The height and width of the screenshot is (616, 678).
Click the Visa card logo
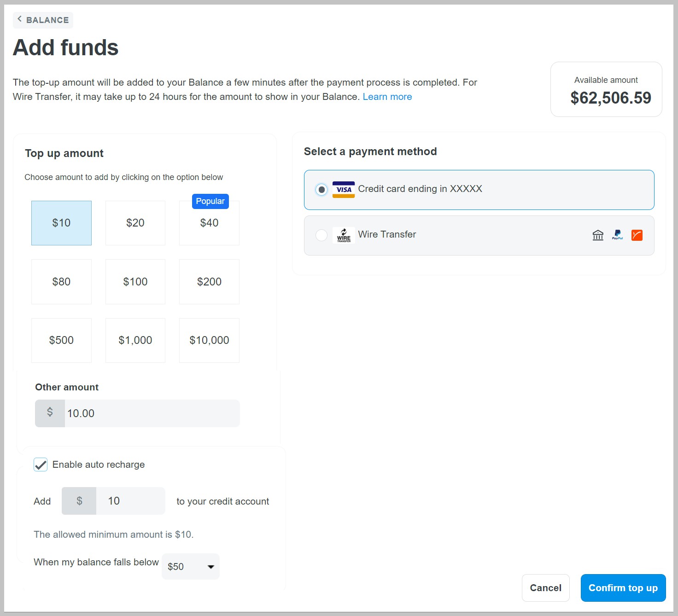pos(343,190)
